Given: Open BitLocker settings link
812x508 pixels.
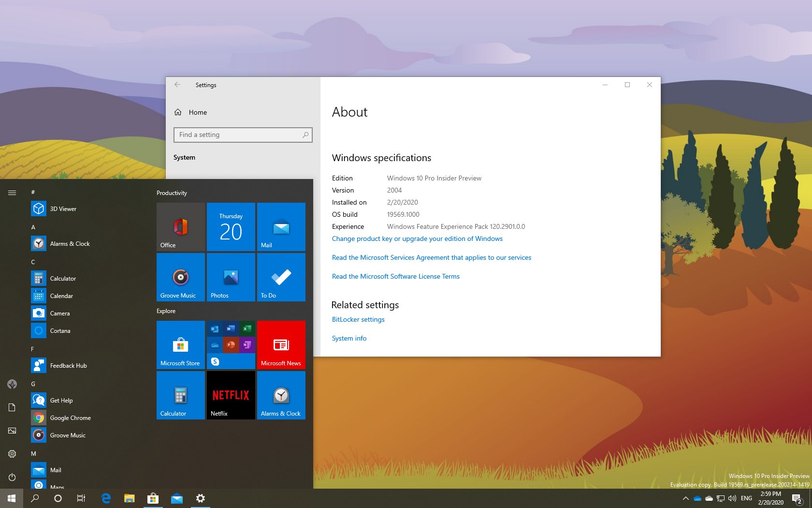Looking at the screenshot, I should pos(358,320).
